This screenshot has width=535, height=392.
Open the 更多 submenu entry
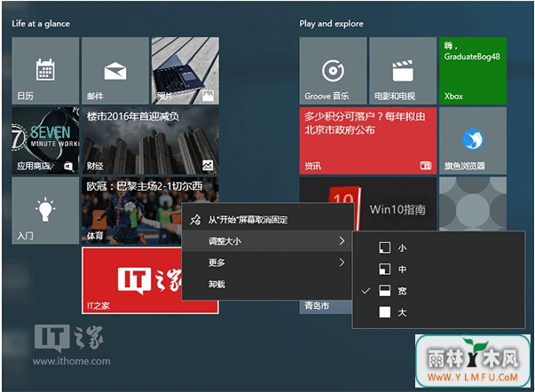[267, 263]
